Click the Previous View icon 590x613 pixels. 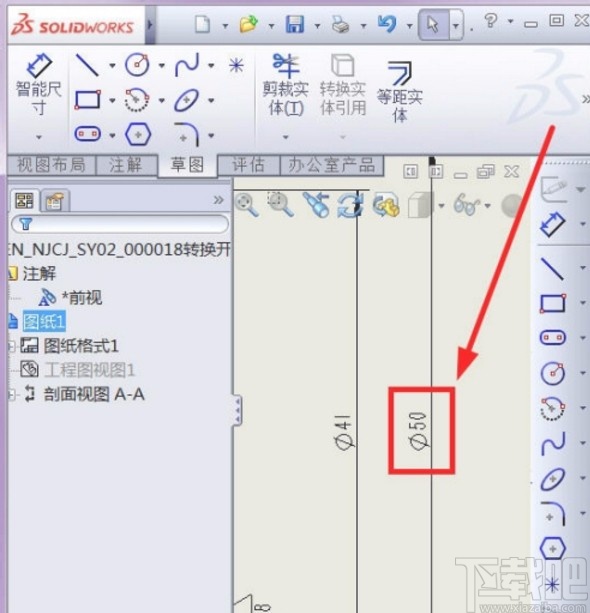[316, 204]
